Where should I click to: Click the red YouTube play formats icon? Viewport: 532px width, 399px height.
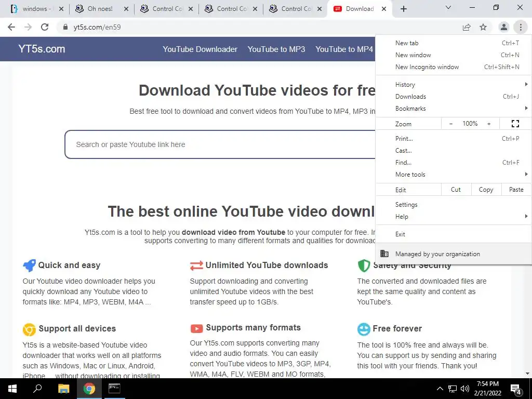point(196,328)
